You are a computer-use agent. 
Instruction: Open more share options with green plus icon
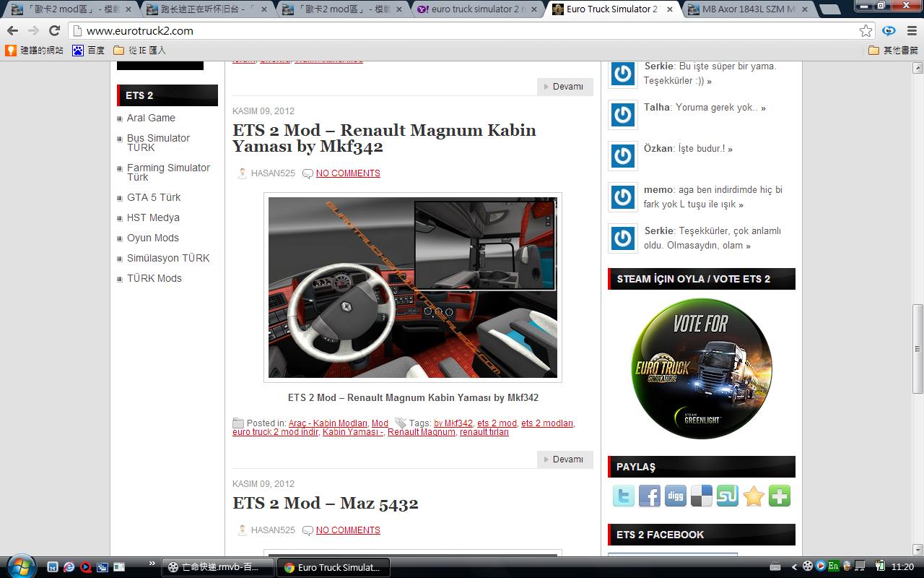pos(779,496)
